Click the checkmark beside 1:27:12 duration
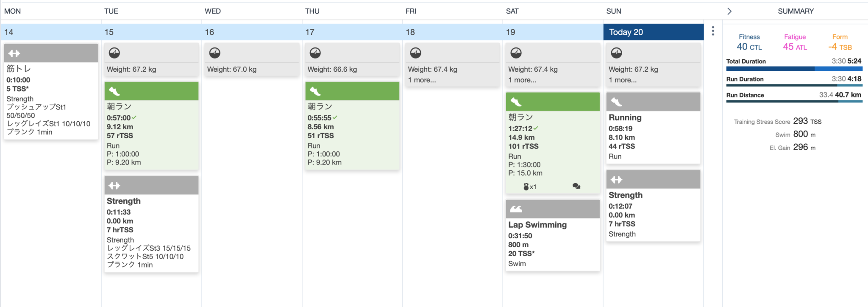Viewport: 868px width, 307px height. click(536, 128)
